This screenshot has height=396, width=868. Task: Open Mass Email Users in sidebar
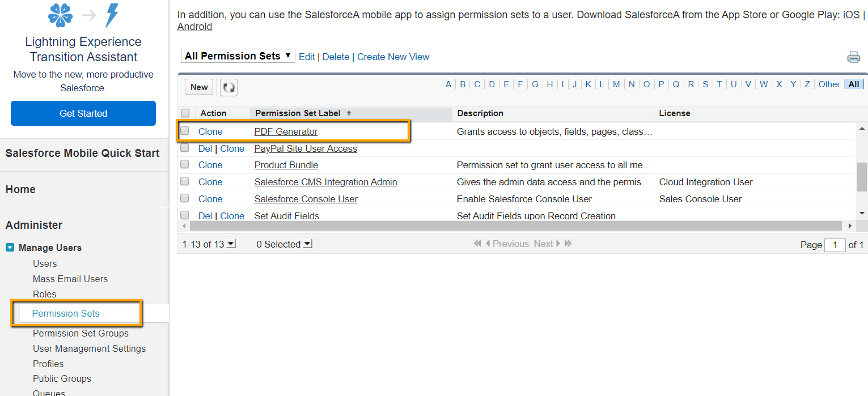[x=70, y=279]
